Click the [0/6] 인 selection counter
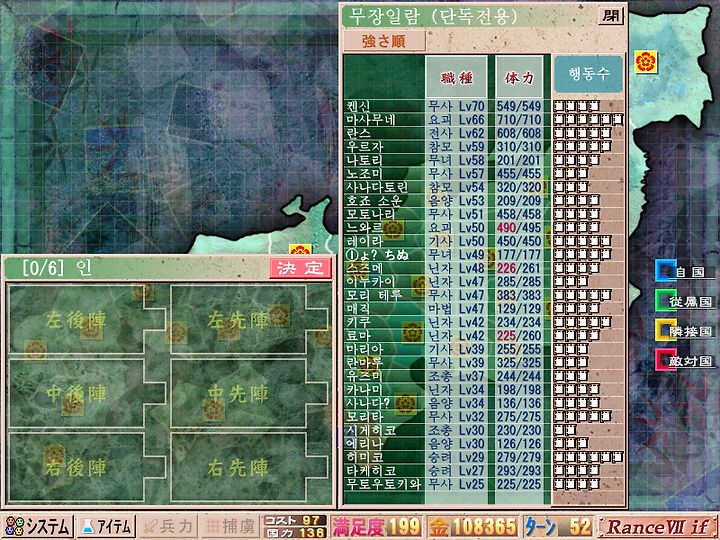720x540 pixels. 57,269
